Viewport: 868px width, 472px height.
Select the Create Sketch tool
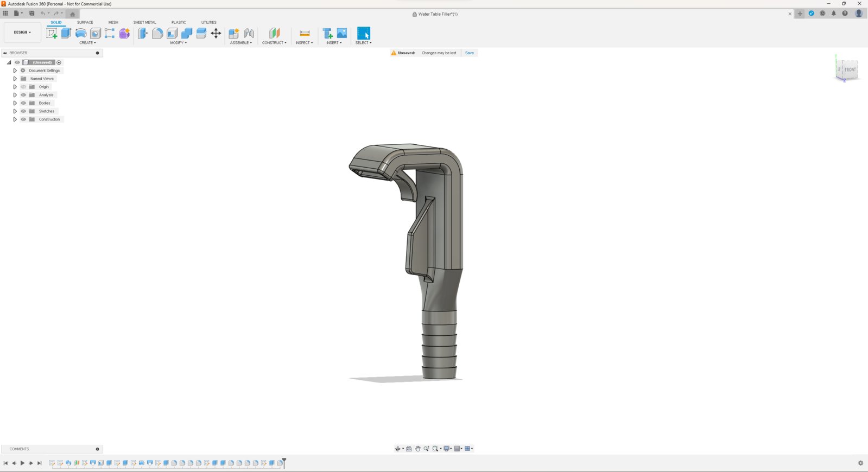[x=52, y=33]
